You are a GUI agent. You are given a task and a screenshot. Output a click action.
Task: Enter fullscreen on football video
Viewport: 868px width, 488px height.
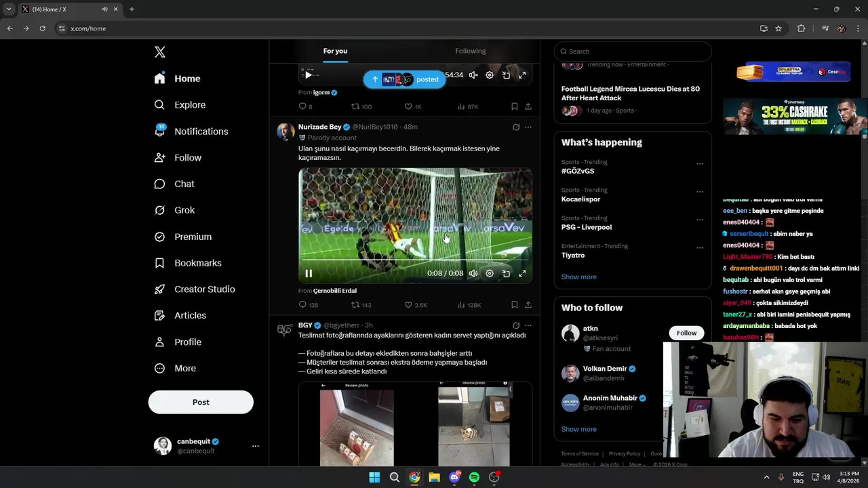(522, 274)
